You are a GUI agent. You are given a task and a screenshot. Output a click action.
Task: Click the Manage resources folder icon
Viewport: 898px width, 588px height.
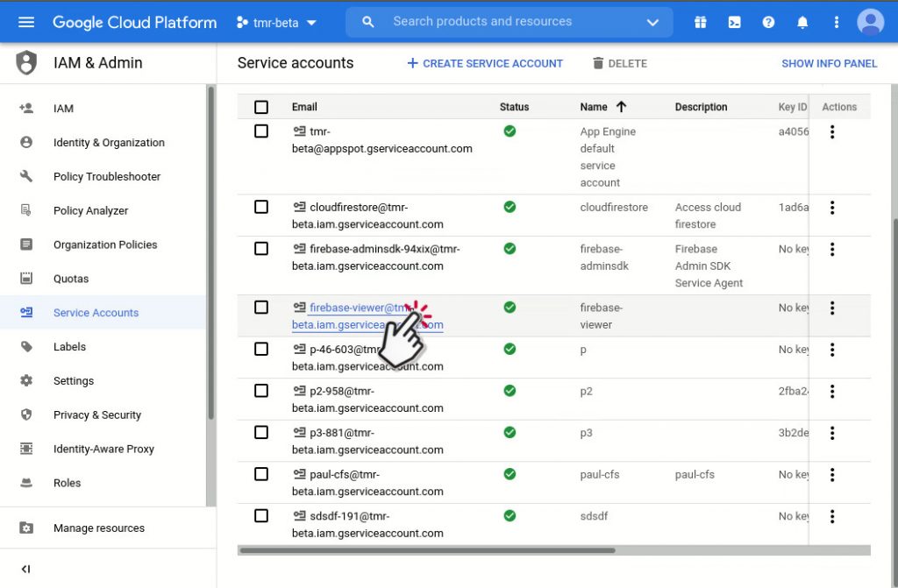point(26,528)
